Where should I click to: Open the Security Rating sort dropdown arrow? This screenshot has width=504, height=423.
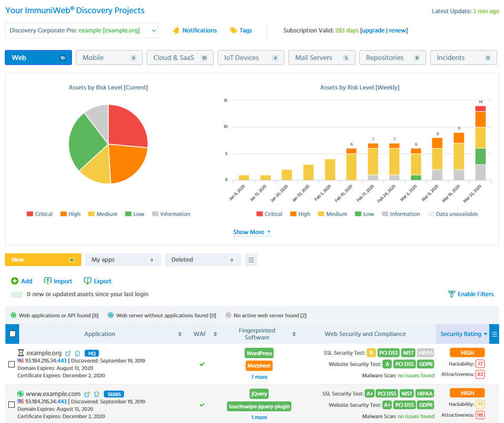point(485,334)
